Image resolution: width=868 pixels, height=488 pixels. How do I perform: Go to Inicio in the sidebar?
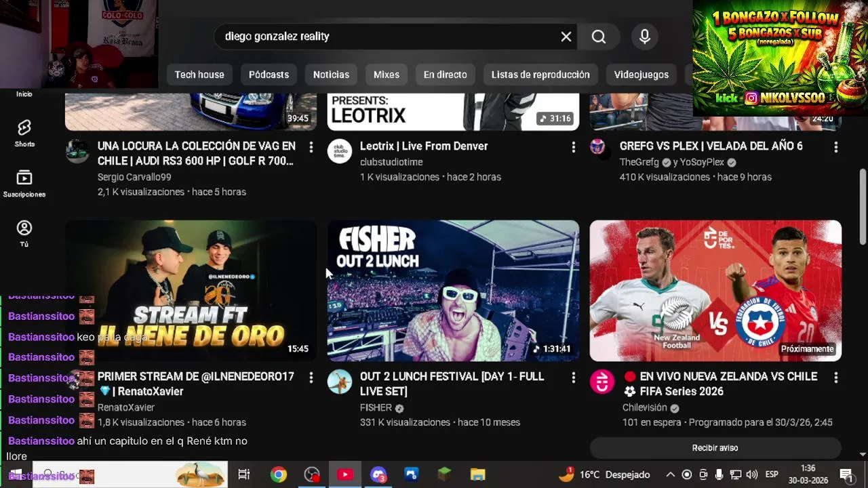pyautogui.click(x=24, y=94)
